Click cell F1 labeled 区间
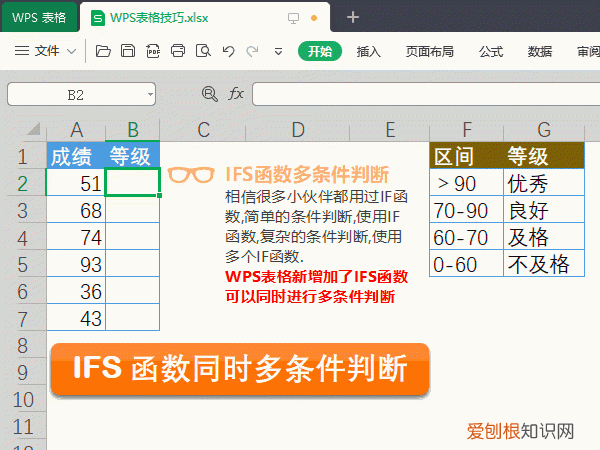Viewport: 600px width, 450px height. click(x=466, y=156)
